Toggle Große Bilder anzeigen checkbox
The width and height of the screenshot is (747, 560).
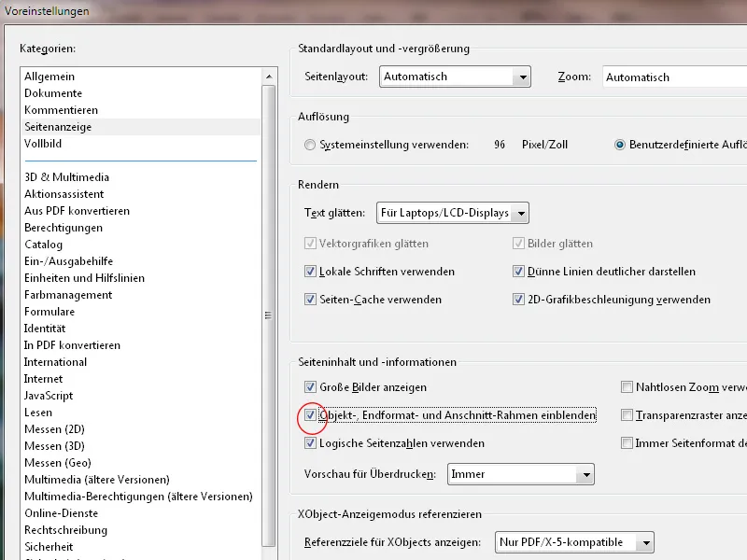coord(310,387)
